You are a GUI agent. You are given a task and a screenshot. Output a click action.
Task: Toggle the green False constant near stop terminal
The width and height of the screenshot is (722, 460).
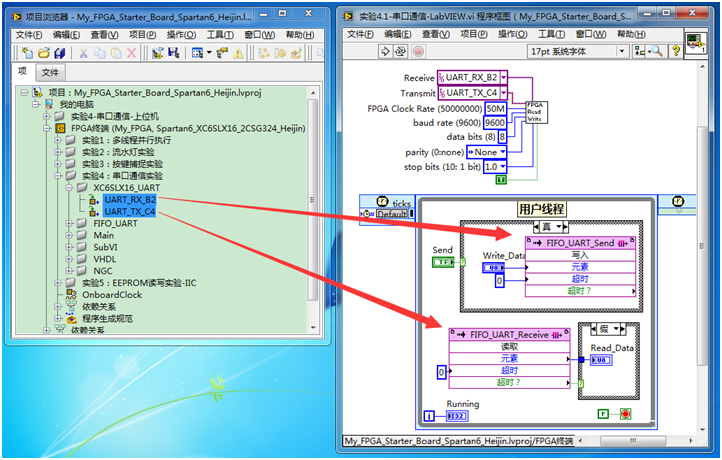click(603, 414)
